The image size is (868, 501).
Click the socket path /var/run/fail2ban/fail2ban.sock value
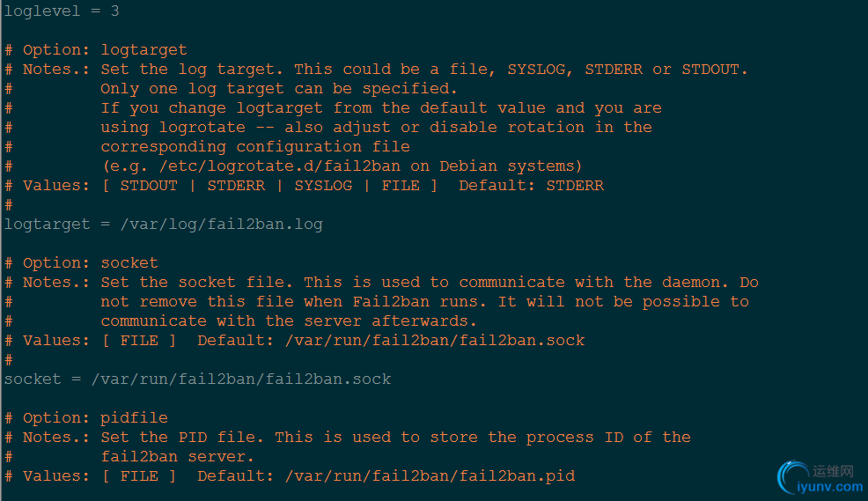point(241,379)
